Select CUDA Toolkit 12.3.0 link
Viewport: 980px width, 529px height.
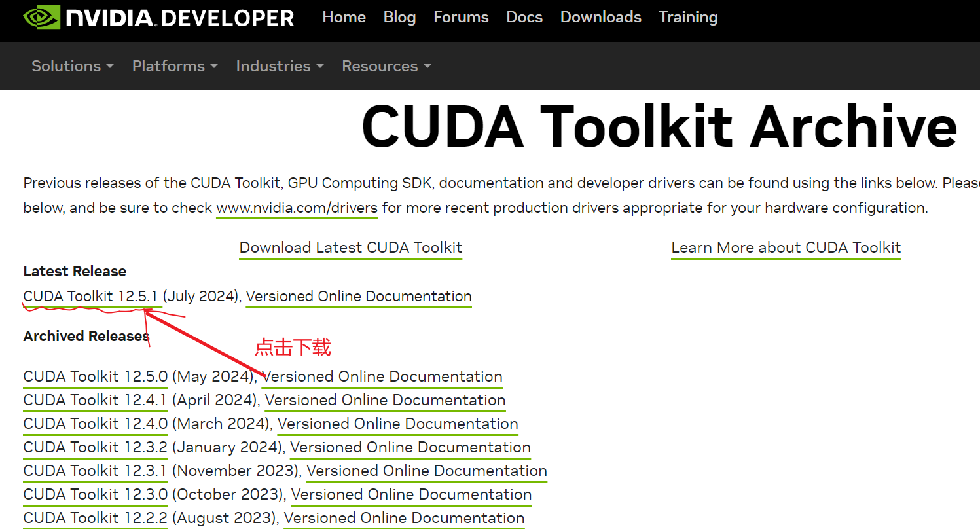point(96,495)
